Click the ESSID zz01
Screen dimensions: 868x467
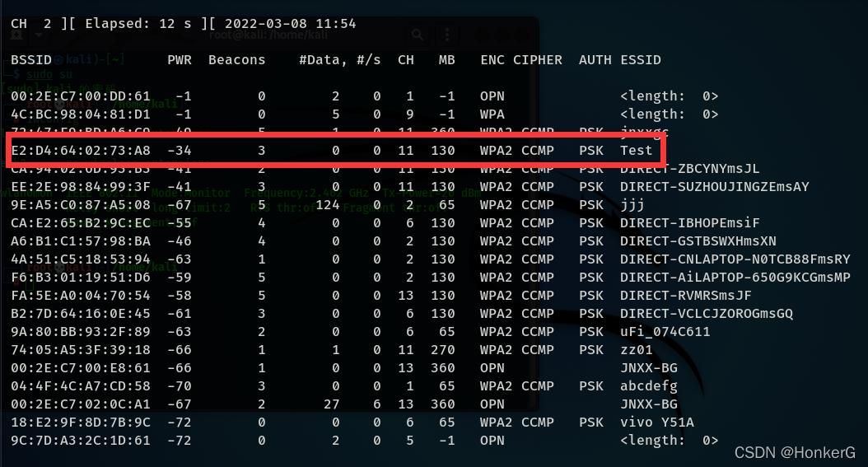(x=636, y=350)
